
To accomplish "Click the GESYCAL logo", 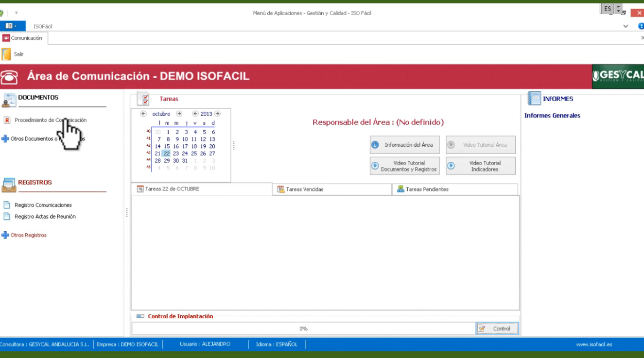I will click(618, 77).
